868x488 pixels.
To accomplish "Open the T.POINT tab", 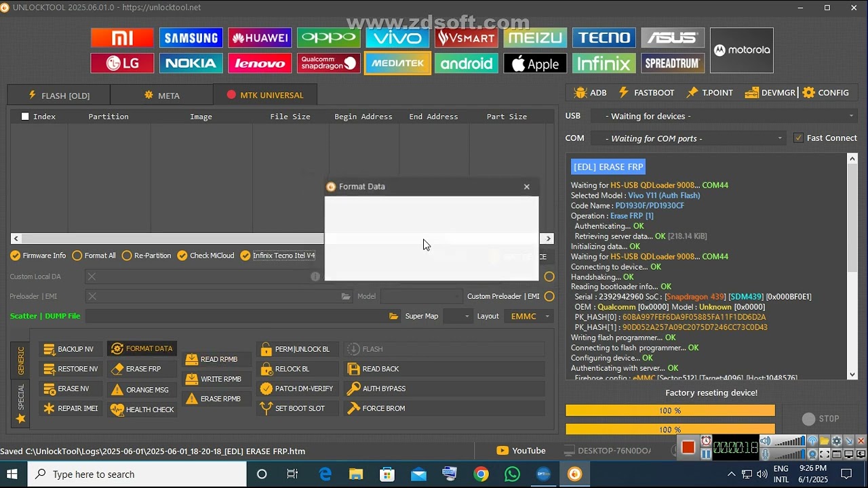I will pos(709,93).
